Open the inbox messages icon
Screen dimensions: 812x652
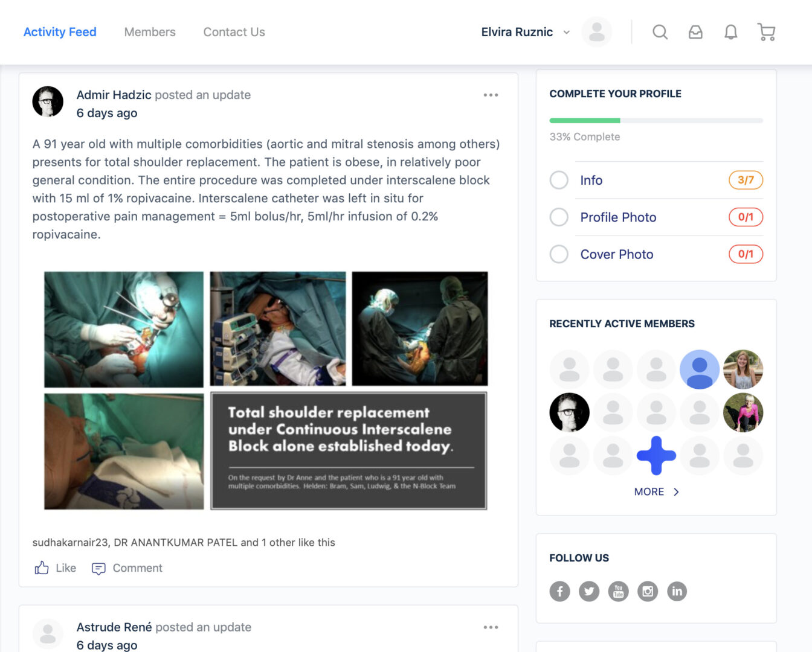pyautogui.click(x=695, y=32)
